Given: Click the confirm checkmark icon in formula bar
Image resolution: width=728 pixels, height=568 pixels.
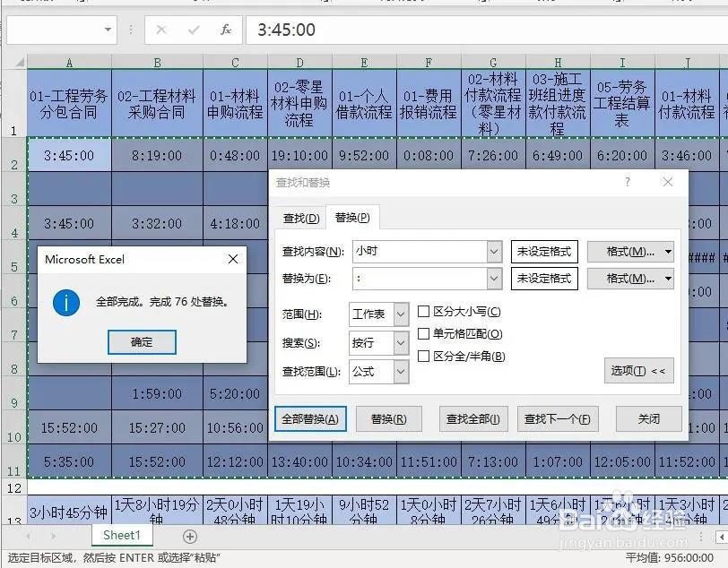Looking at the screenshot, I should click(194, 30).
